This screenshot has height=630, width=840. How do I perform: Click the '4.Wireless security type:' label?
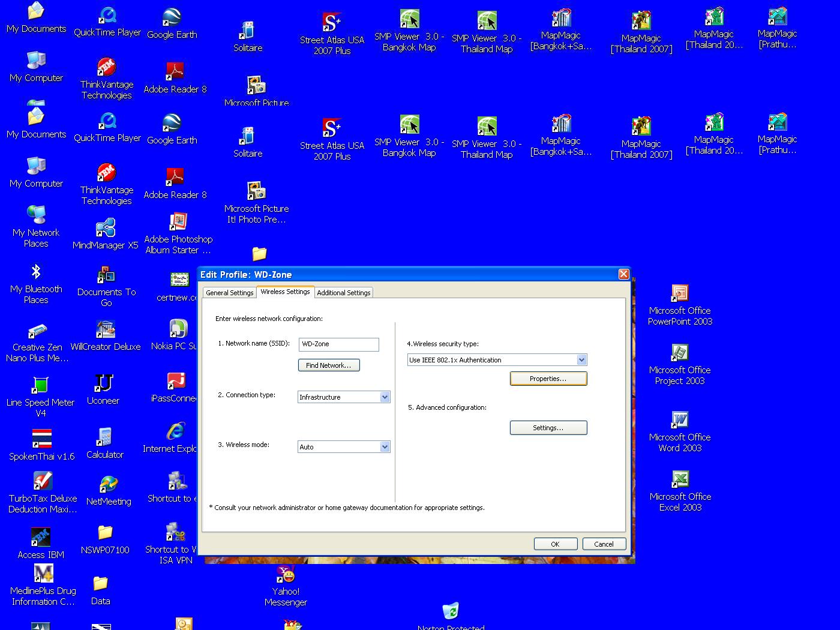443,344
